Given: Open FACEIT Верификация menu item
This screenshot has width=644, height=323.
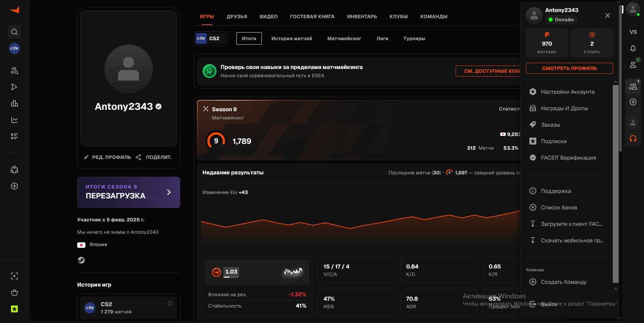Looking at the screenshot, I should [566, 158].
